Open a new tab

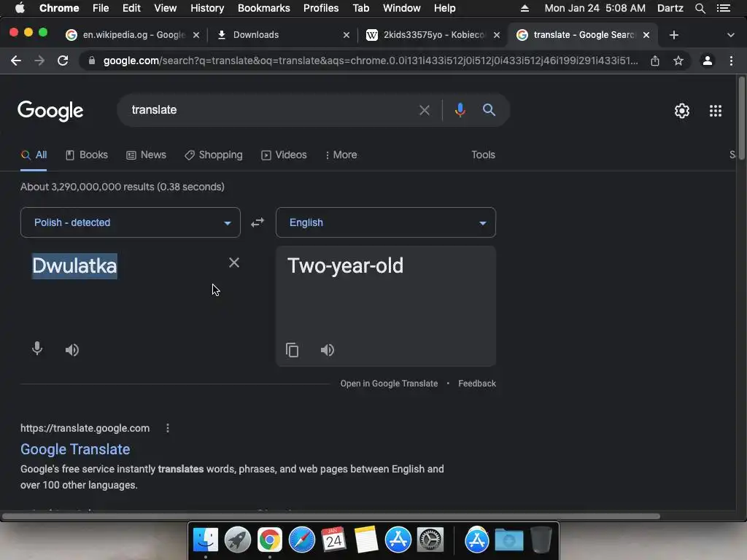673,35
